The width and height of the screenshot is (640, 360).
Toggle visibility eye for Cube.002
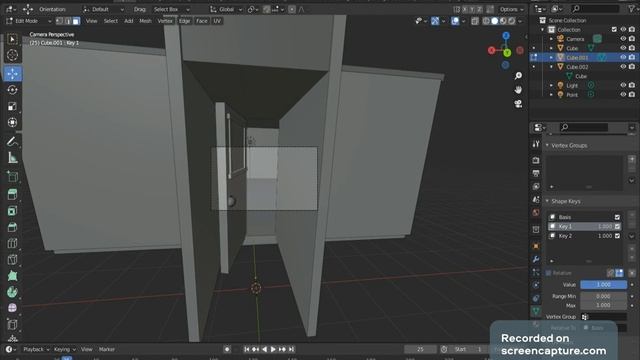coord(623,67)
